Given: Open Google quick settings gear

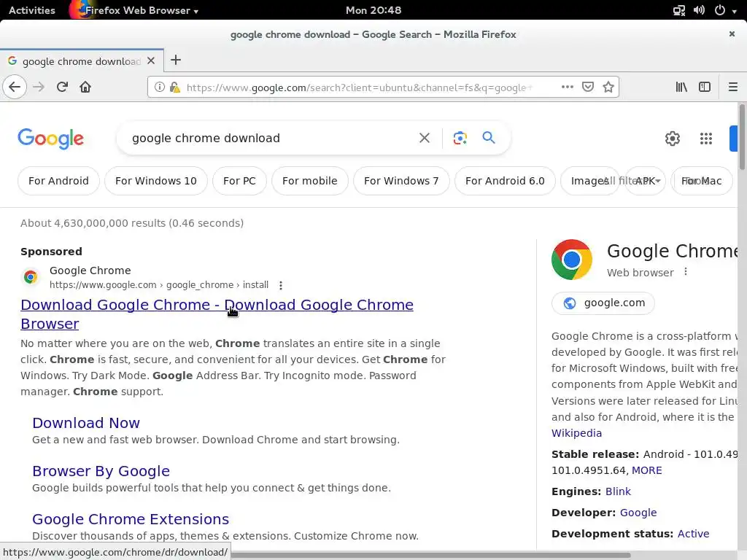Looking at the screenshot, I should (x=672, y=139).
